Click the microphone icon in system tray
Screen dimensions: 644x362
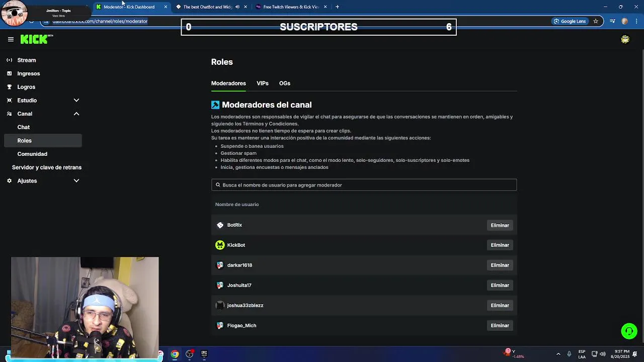pos(569,354)
